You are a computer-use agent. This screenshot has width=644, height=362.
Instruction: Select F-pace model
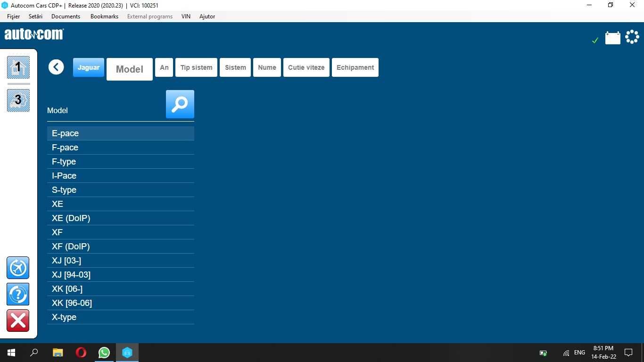(x=121, y=148)
